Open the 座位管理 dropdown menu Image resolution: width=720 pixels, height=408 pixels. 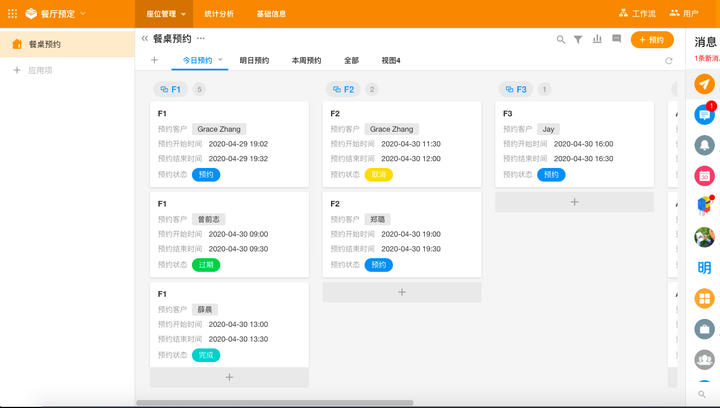click(x=166, y=14)
